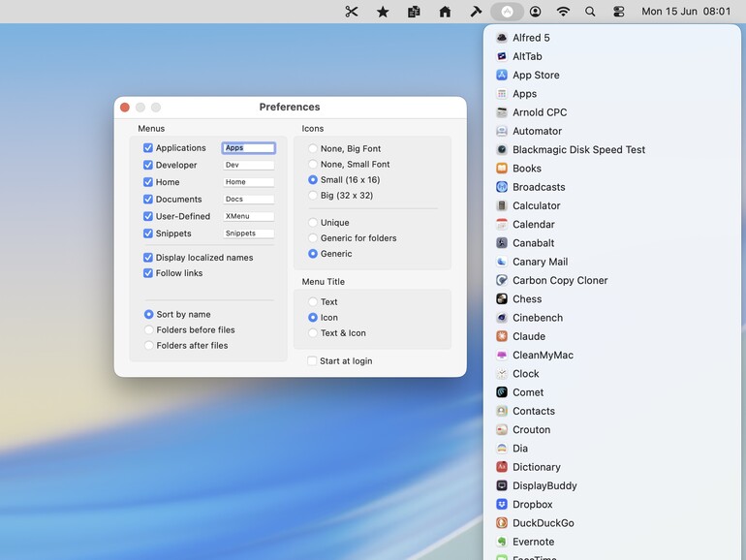Launch Carbon Copy Cloner entry
Viewport: 746px width, 560px height.
[x=612, y=280]
